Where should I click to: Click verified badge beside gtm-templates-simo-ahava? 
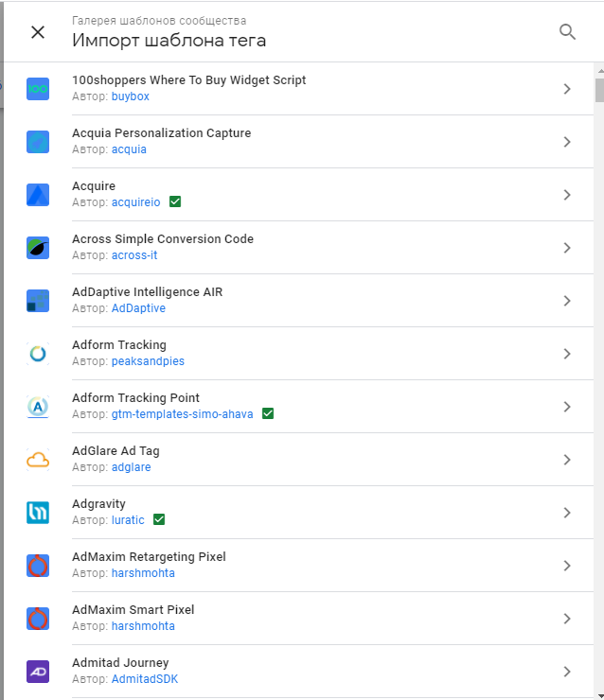click(x=268, y=414)
